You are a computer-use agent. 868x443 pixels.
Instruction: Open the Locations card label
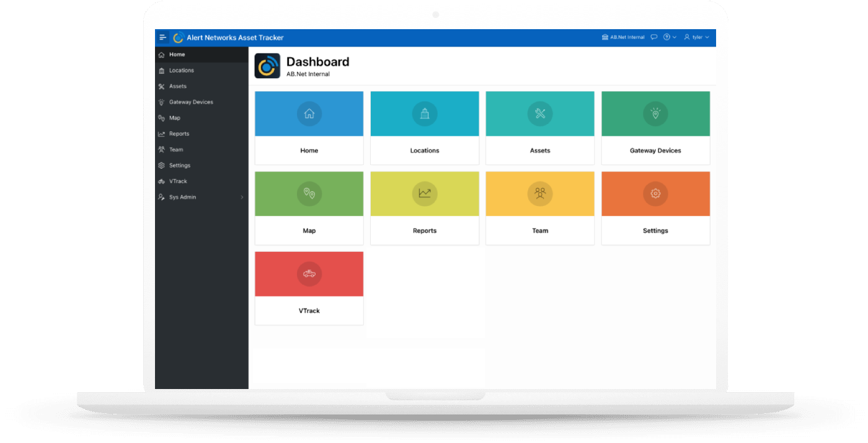pyautogui.click(x=425, y=151)
